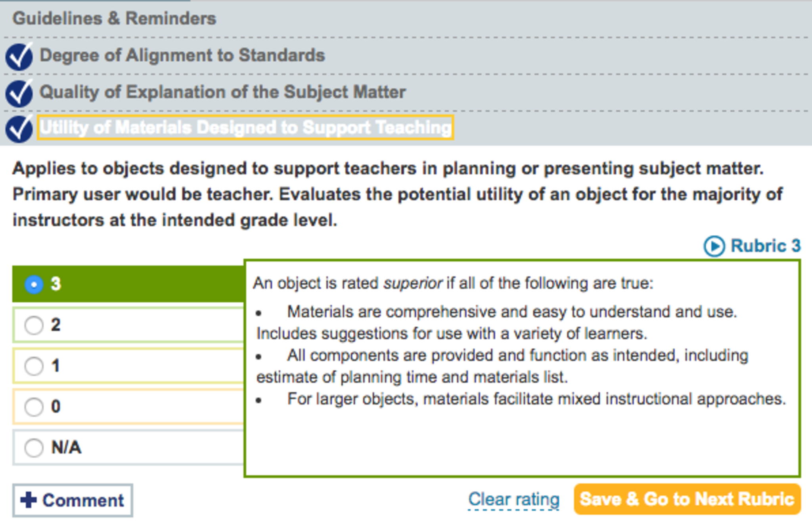Click the Clear rating link
This screenshot has width=812, height=527.
point(514,499)
